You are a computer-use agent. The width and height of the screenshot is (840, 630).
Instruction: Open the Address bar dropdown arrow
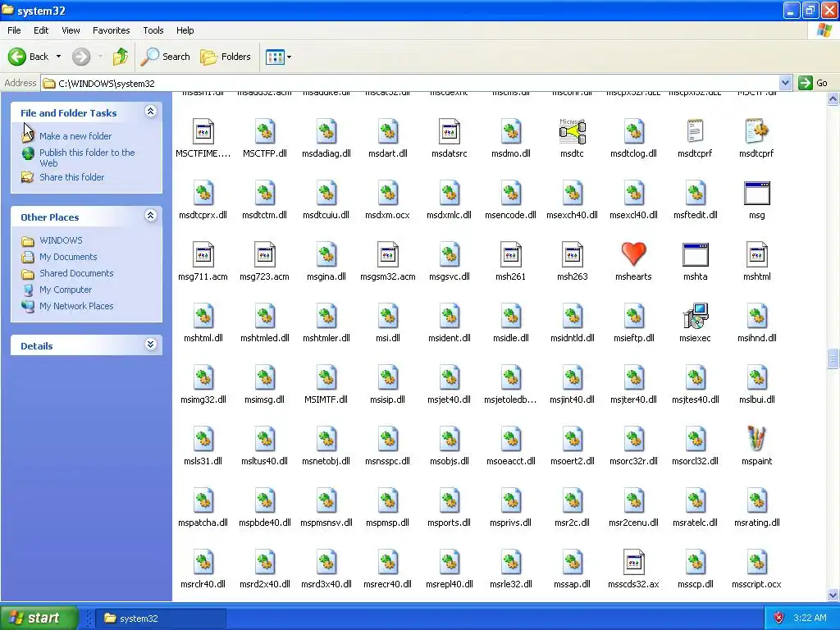(785, 83)
